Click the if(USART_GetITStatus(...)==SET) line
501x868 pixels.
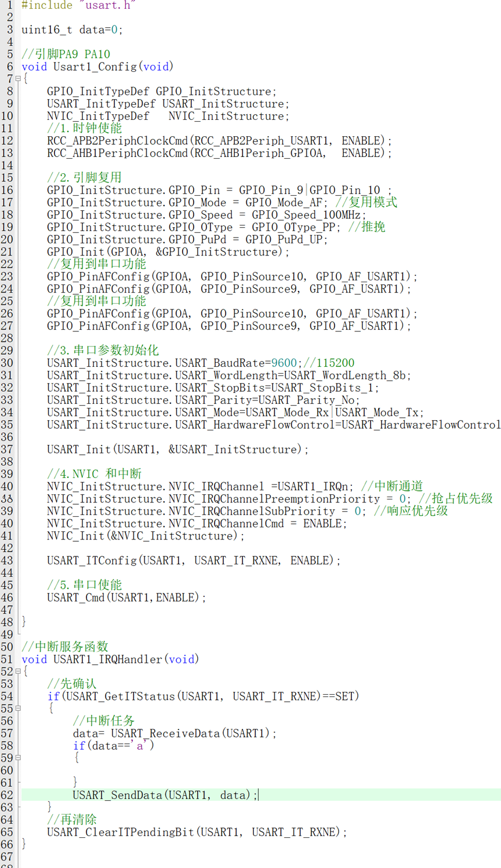click(204, 696)
